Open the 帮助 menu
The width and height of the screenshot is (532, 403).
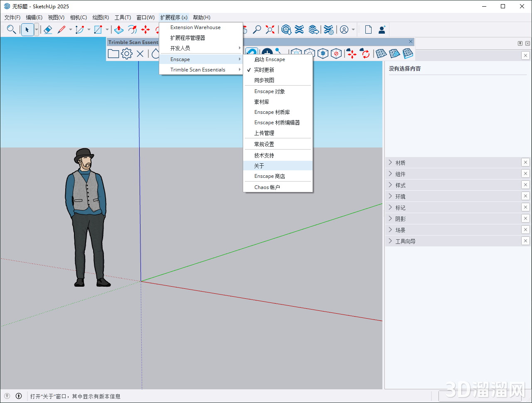[x=201, y=17]
